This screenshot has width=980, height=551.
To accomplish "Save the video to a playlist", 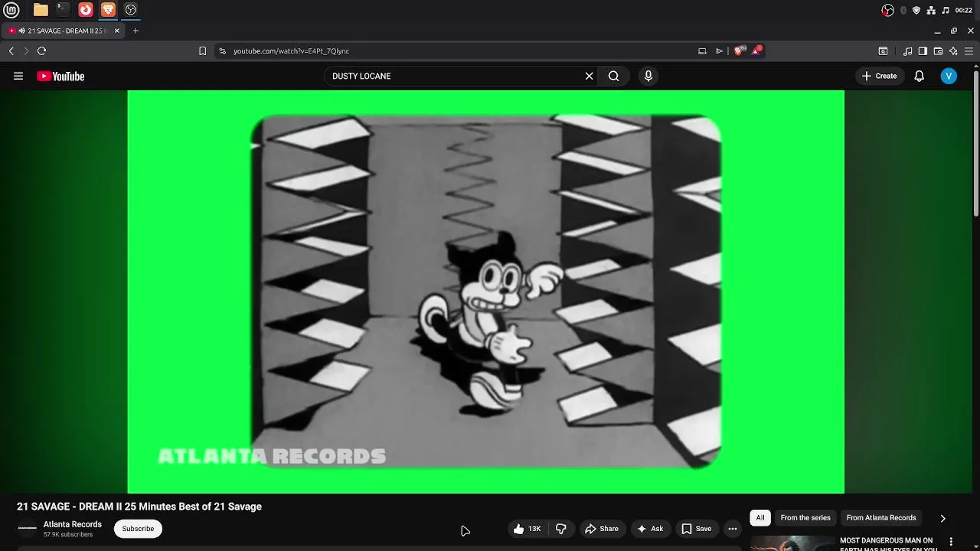I will (697, 529).
